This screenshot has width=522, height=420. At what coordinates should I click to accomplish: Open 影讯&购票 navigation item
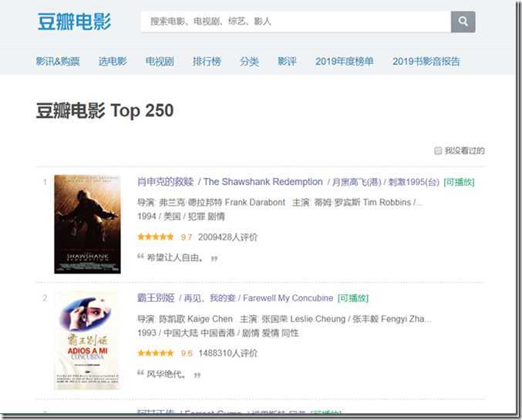point(58,62)
